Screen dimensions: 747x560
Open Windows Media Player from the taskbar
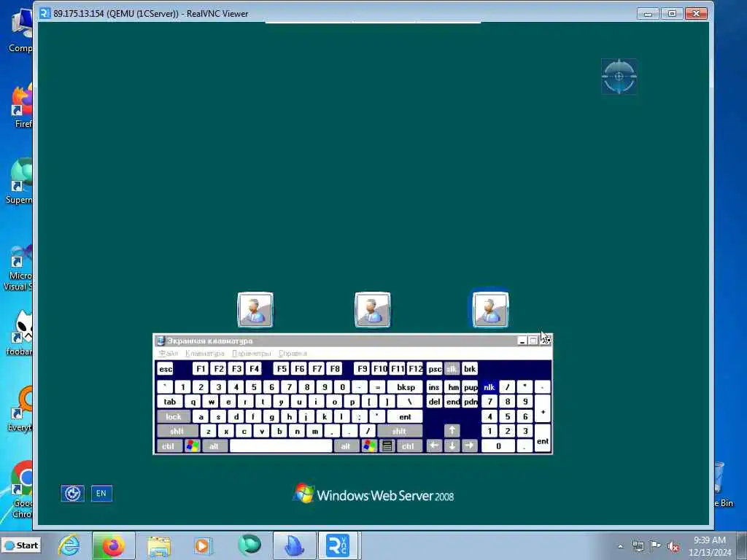(x=203, y=545)
